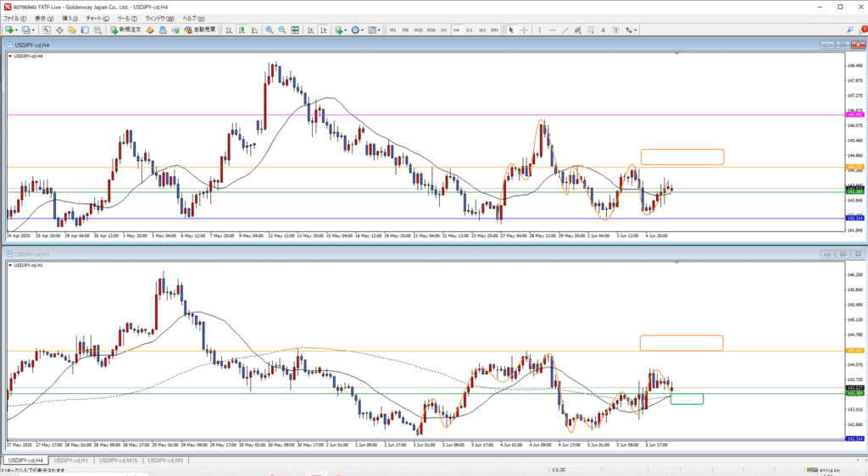Viewport: 868px width, 476px height.
Task: Show the Navigator panel
Action: coord(72,30)
